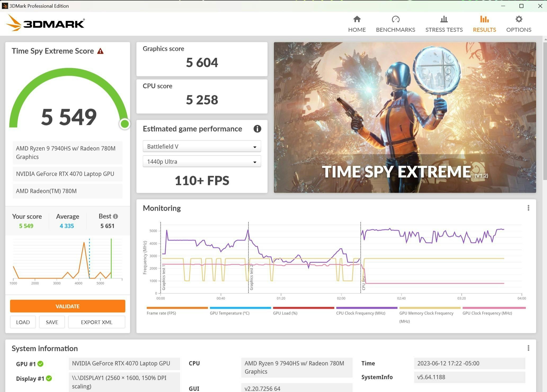The height and width of the screenshot is (392, 547).
Task: Click the Average score 4 335
Action: tap(67, 226)
